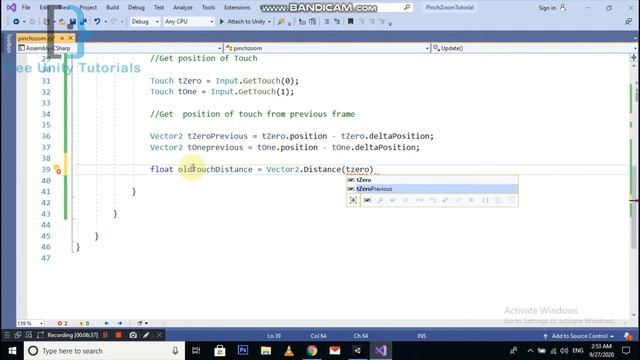This screenshot has width=640, height=360.
Task: Open the Debug menu
Action: coord(136,7)
